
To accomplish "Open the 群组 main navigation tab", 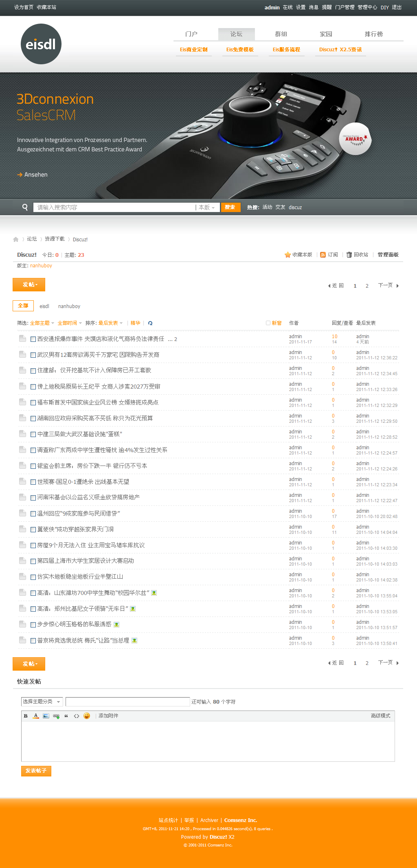I will [x=281, y=34].
